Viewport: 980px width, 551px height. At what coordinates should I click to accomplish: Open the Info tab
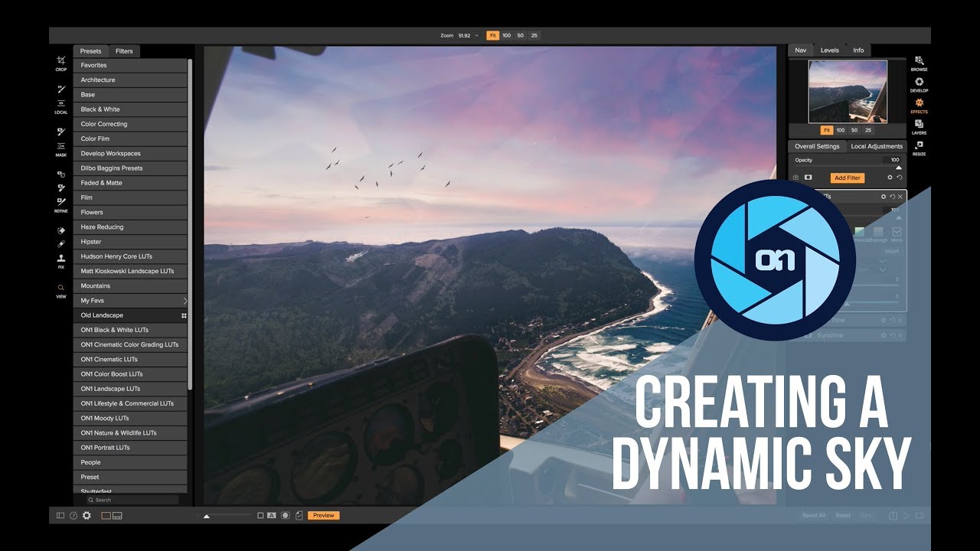click(x=858, y=51)
